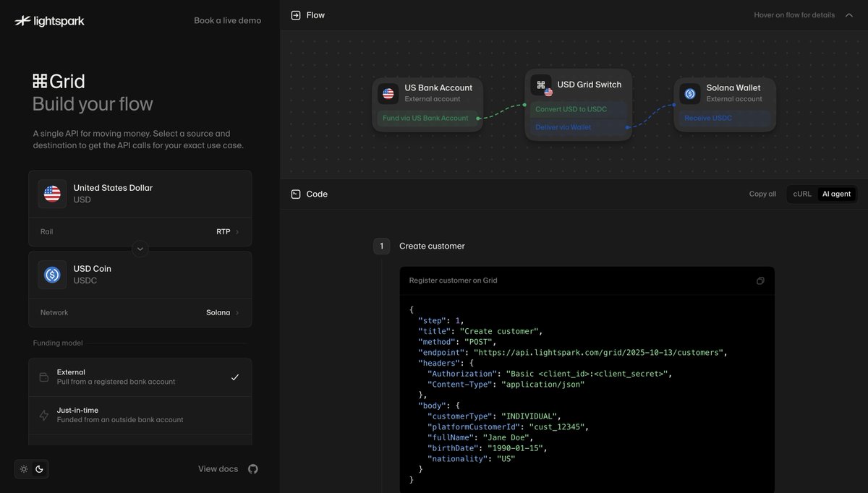Open View docs link
The height and width of the screenshot is (493, 868).
(218, 469)
